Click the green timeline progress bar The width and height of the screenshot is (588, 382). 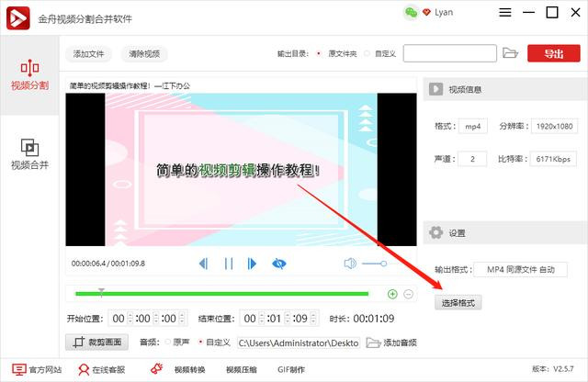[x=221, y=294]
